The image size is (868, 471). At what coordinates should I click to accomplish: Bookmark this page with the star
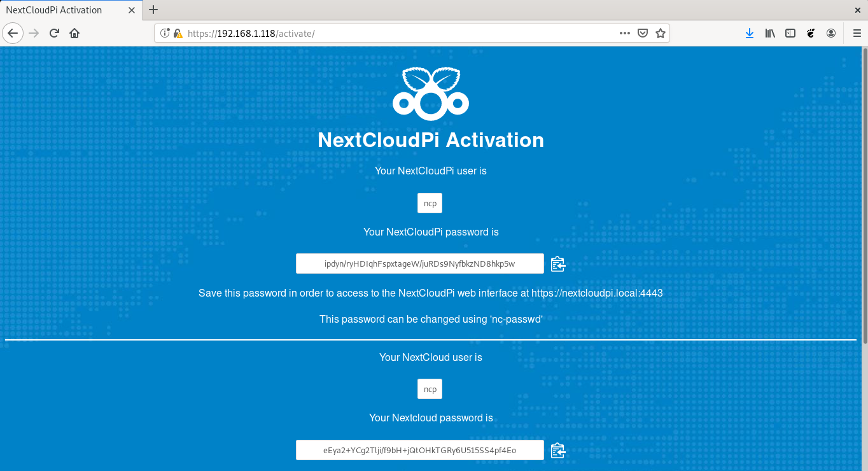661,33
